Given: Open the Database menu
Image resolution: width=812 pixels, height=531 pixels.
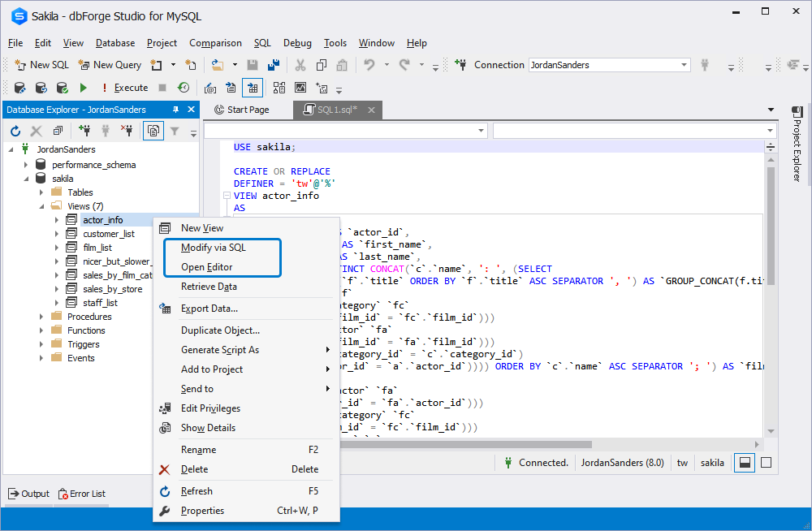Looking at the screenshot, I should [115, 43].
